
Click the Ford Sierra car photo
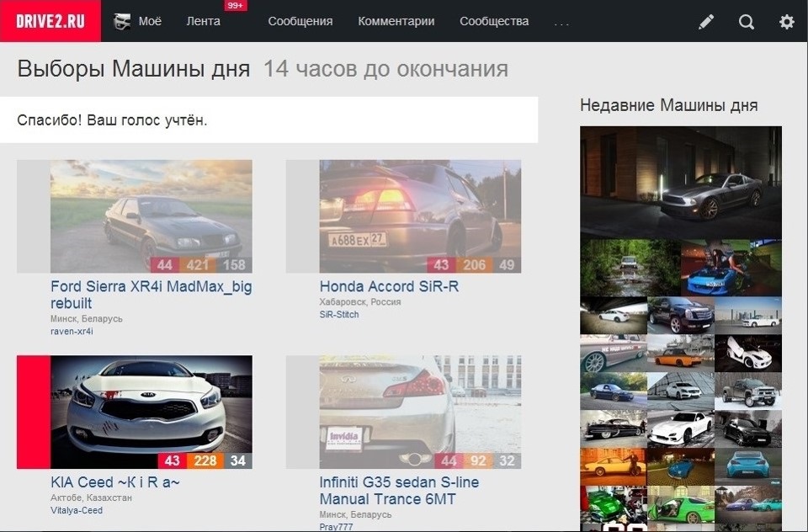pos(151,216)
